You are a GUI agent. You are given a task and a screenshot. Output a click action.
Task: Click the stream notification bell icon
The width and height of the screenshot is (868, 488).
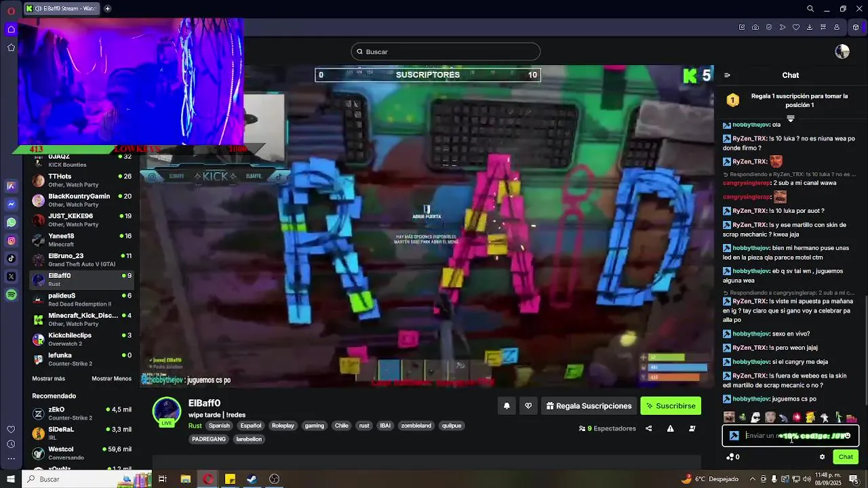(x=507, y=406)
